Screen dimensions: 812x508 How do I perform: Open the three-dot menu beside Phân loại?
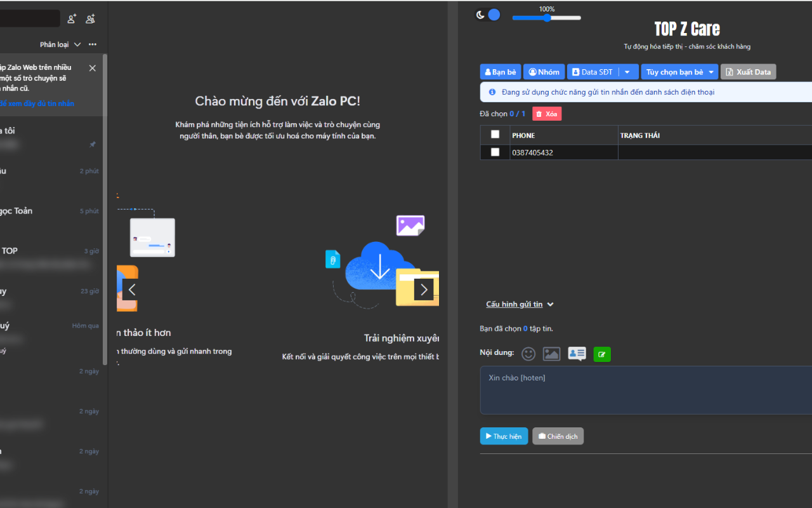coord(93,44)
